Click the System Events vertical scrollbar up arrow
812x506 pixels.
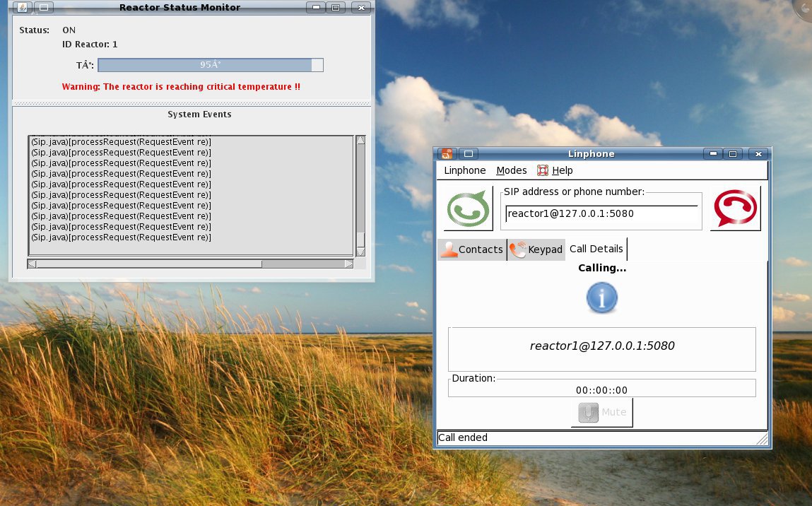pyautogui.click(x=361, y=140)
